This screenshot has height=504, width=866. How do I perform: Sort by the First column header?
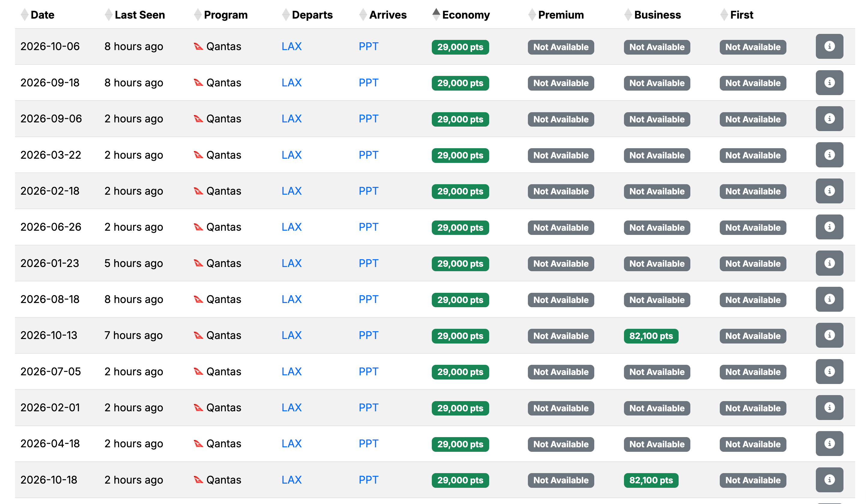[741, 15]
